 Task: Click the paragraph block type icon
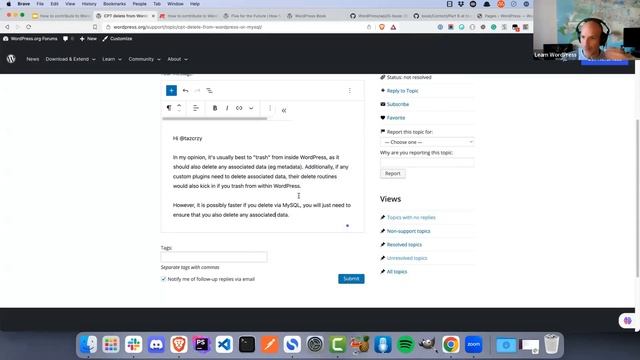[x=169, y=108]
